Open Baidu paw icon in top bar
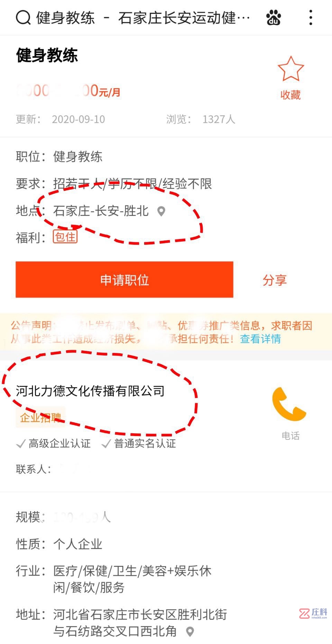This screenshot has height=644, width=332. point(274,18)
